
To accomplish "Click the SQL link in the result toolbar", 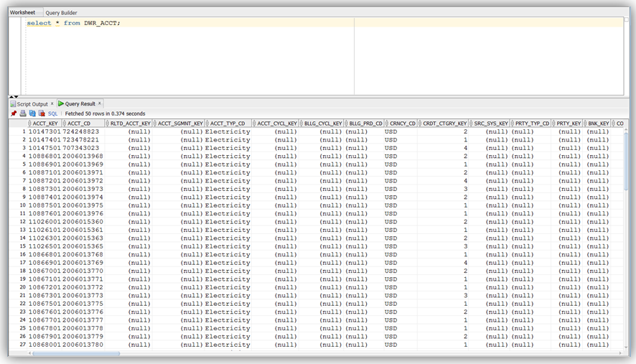I will [x=52, y=113].
